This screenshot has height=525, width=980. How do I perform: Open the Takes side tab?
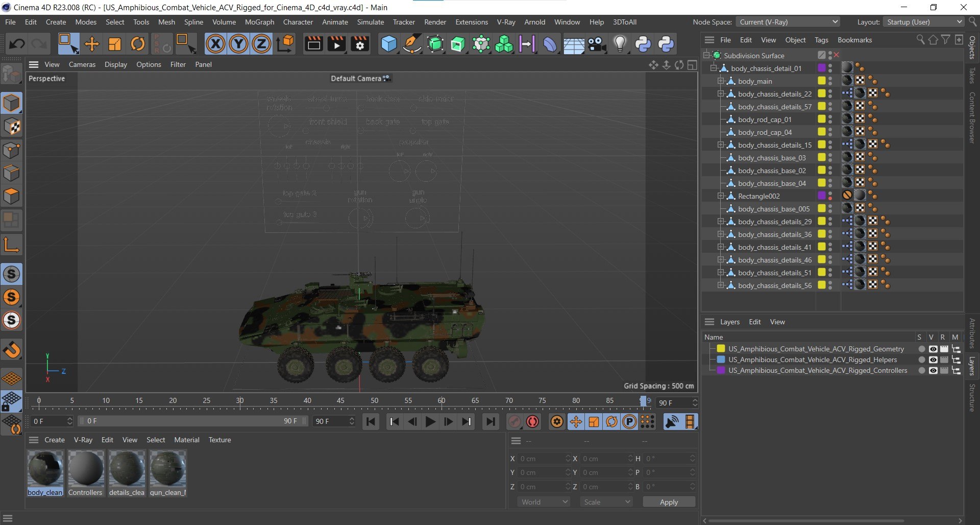coord(972,75)
